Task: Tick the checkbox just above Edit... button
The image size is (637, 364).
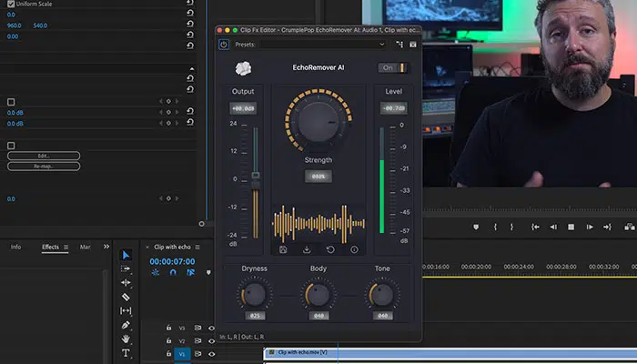Action: [x=11, y=146]
